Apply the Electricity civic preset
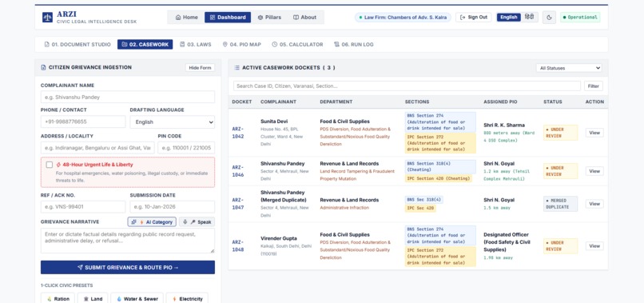Image resolution: width=644 pixels, height=303 pixels. [187, 298]
